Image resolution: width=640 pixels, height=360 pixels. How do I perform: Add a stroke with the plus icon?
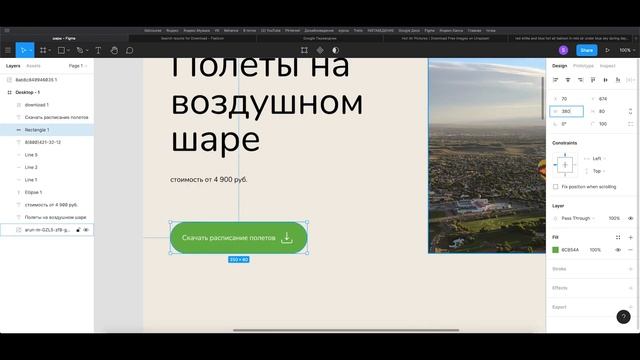[631, 269]
